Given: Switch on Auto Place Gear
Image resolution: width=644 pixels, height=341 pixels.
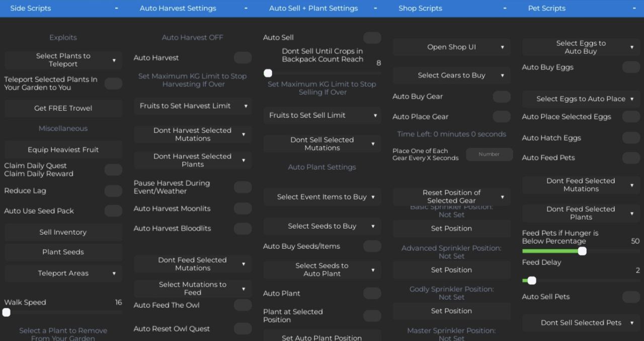Looking at the screenshot, I should [501, 117].
